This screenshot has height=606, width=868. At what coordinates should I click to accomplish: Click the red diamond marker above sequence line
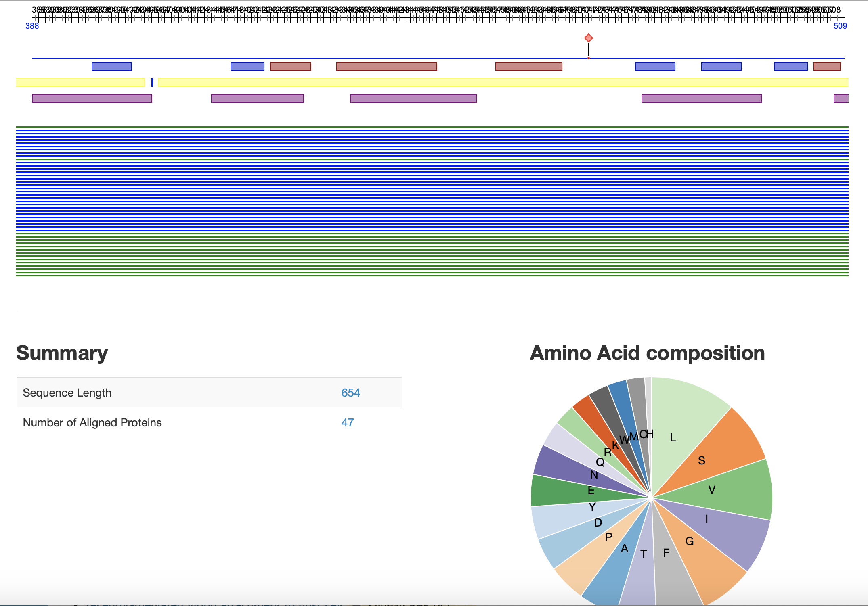(x=589, y=38)
